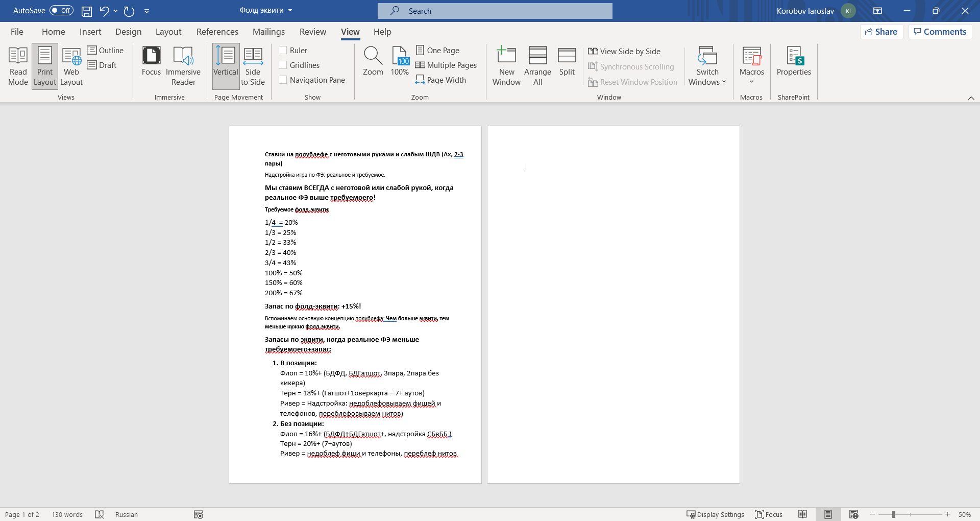Screen dimensions: 980x521
Task: Open SharePoint Properties
Action: tap(794, 61)
